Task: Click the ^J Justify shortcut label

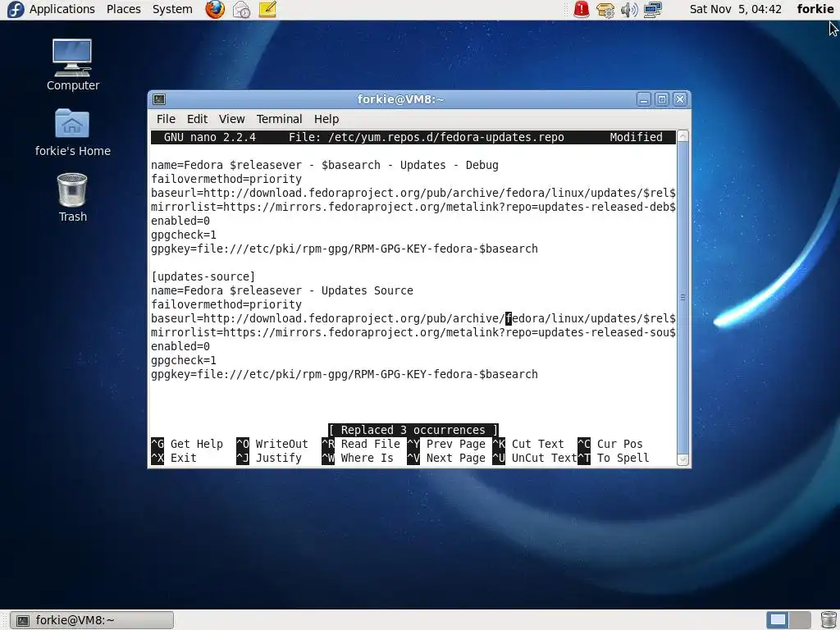Action: [x=269, y=458]
